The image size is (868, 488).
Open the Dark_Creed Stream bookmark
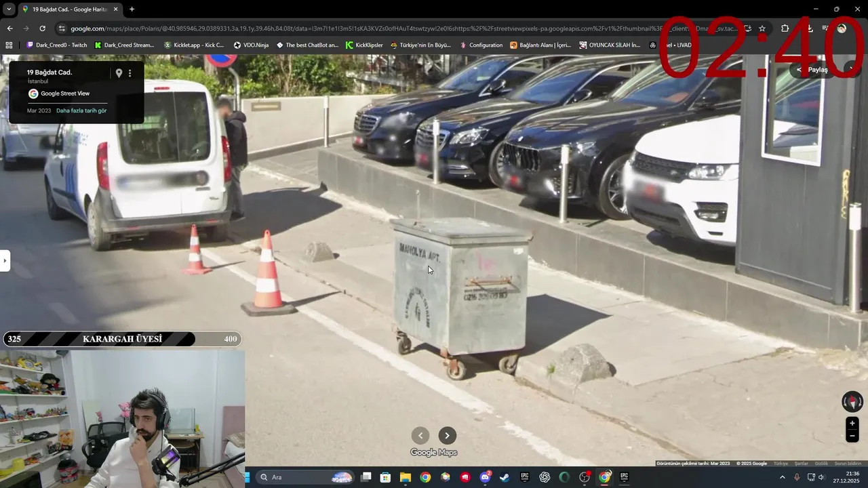(x=124, y=45)
